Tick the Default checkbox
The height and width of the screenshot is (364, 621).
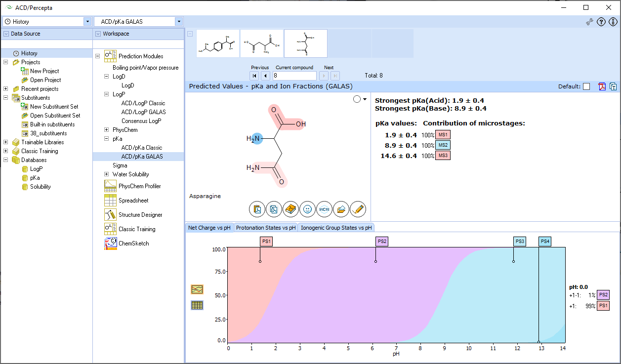[586, 86]
